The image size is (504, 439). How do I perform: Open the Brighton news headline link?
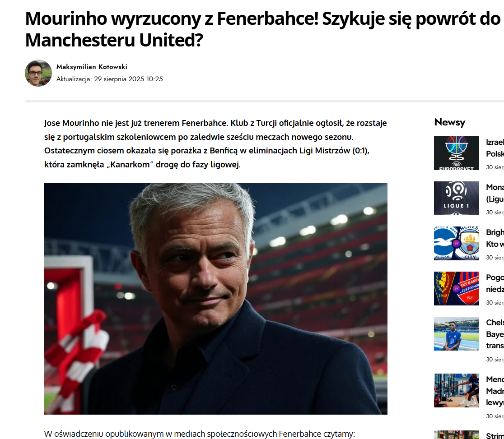pos(495,238)
